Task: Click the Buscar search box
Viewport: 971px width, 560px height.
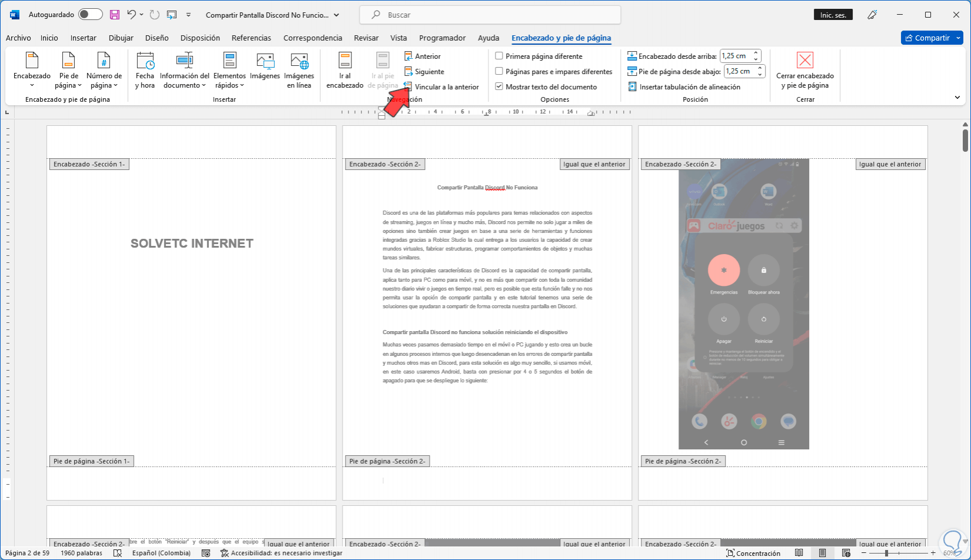Action: click(490, 15)
